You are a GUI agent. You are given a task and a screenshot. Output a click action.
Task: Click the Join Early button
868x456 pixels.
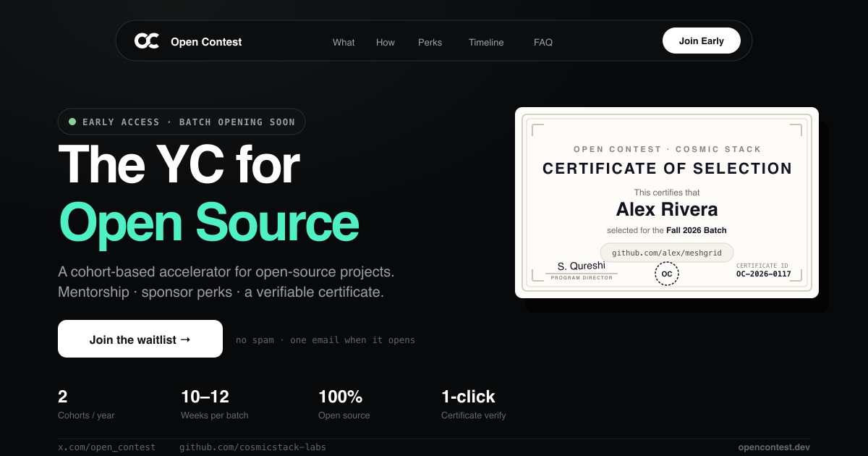coord(702,41)
